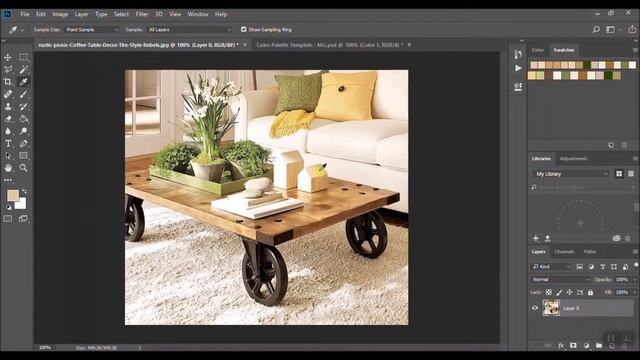Select the Clone Stamp tool
The height and width of the screenshot is (360, 640).
[8, 107]
